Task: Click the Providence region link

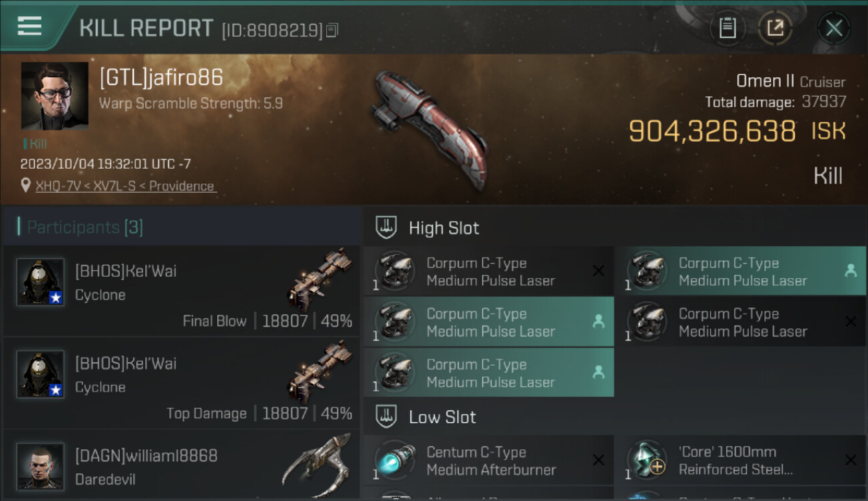Action: 181,186
